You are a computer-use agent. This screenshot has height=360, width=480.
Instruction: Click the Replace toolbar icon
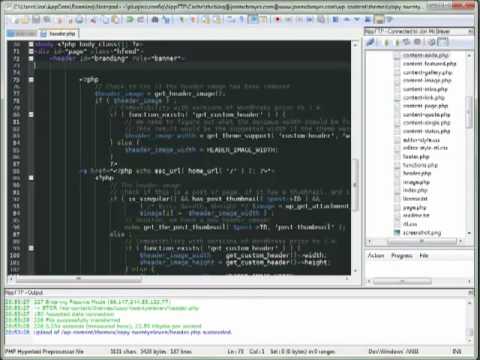click(x=166, y=20)
